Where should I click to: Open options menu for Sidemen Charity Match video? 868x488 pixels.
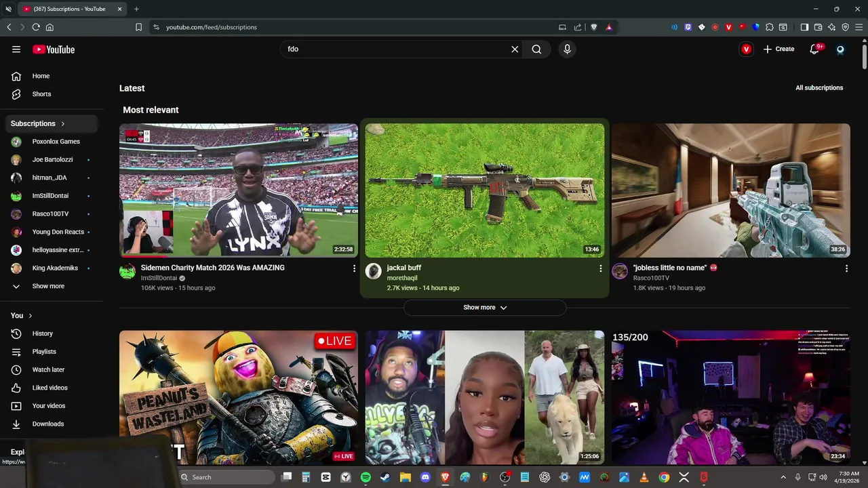[354, 268]
